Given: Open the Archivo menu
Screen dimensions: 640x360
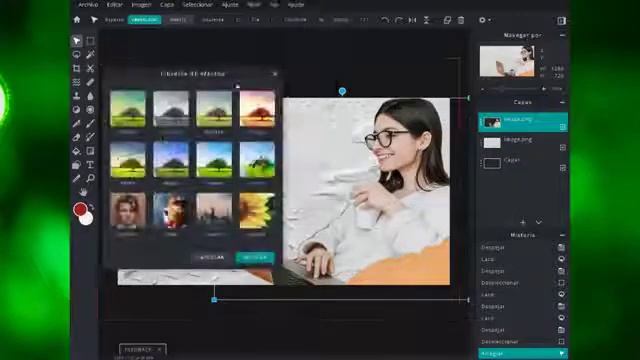Looking at the screenshot, I should point(88,5).
